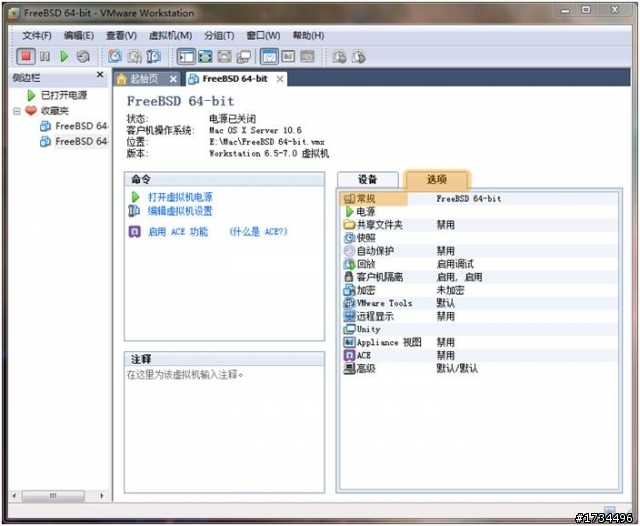Toggle the sidebar view toolbar icon
The width and height of the screenshot is (640, 526).
pyautogui.click(x=186, y=56)
